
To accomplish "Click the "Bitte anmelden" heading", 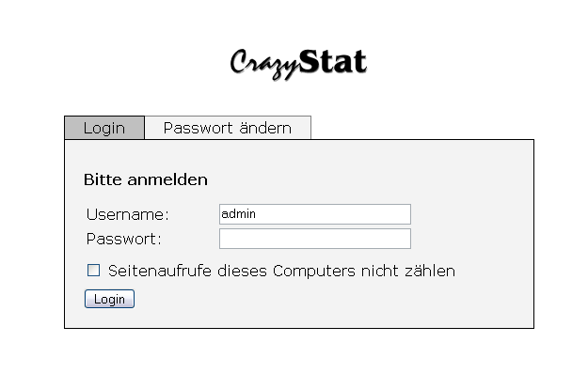I will pos(146,179).
